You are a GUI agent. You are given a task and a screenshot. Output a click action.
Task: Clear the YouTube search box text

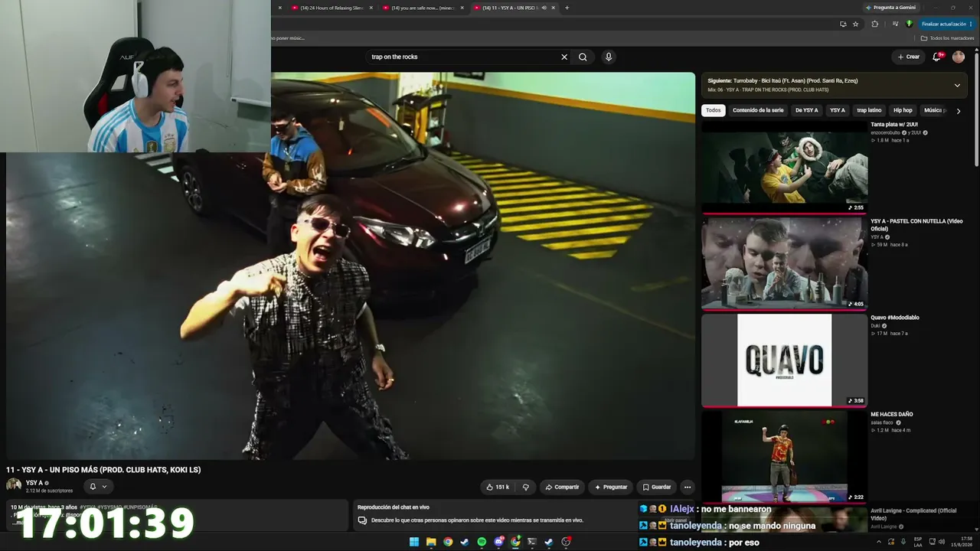pos(564,57)
